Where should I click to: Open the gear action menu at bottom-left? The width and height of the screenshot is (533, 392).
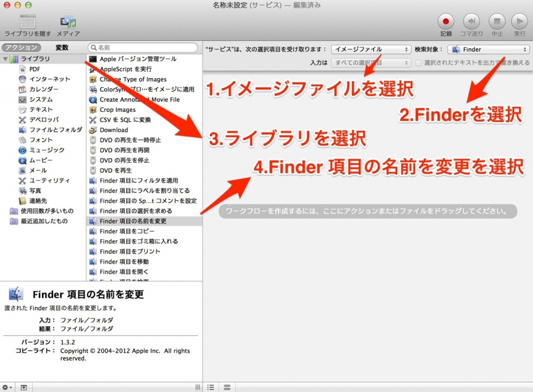(7, 387)
